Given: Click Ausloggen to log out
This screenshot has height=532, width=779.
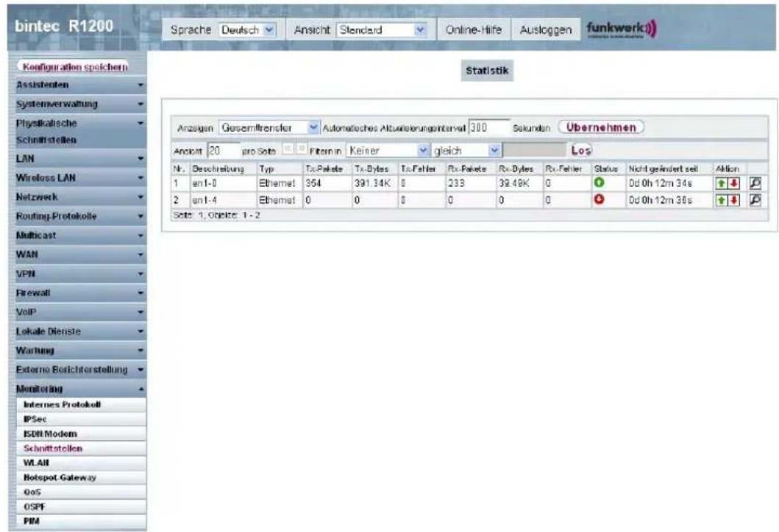Looking at the screenshot, I should tap(546, 30).
